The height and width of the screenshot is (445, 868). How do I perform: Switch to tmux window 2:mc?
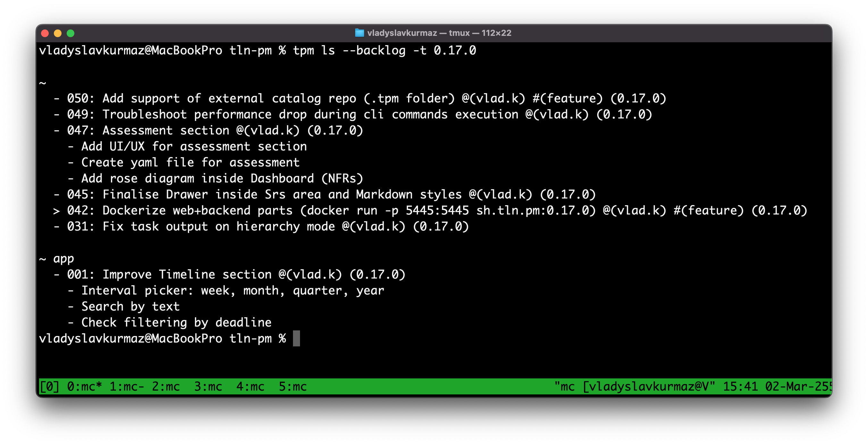pyautogui.click(x=165, y=386)
